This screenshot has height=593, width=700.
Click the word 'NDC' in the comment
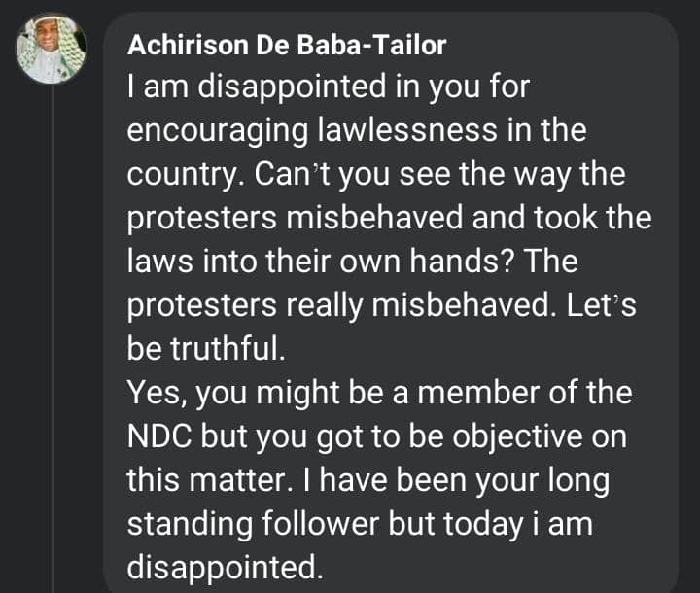click(159, 436)
